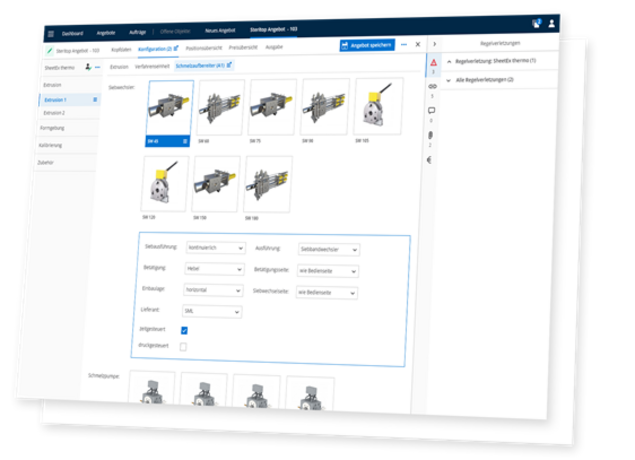Image resolution: width=635 pixels, height=460 pixels.
Task: Choose the SW 60 screen changer thumbnail
Action: [221, 107]
